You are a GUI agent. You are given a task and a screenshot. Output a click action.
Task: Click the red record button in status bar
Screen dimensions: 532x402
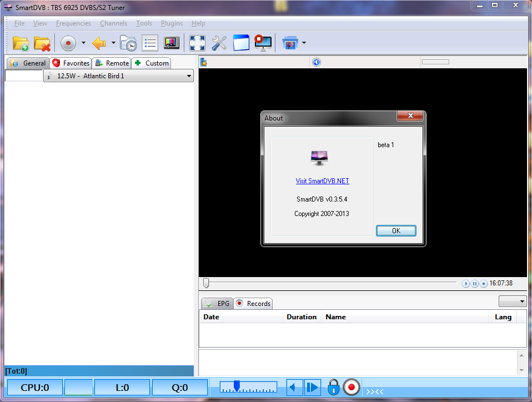click(x=352, y=387)
